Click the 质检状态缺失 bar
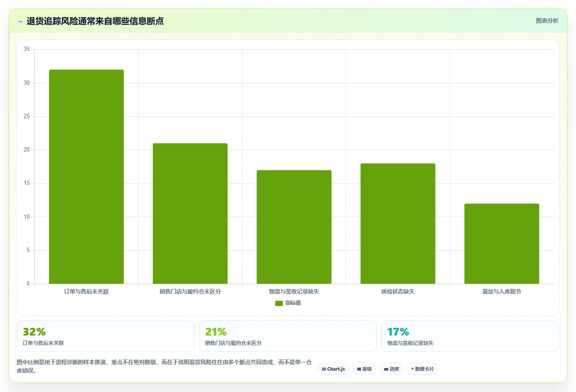The height and width of the screenshot is (392, 576). click(398, 223)
